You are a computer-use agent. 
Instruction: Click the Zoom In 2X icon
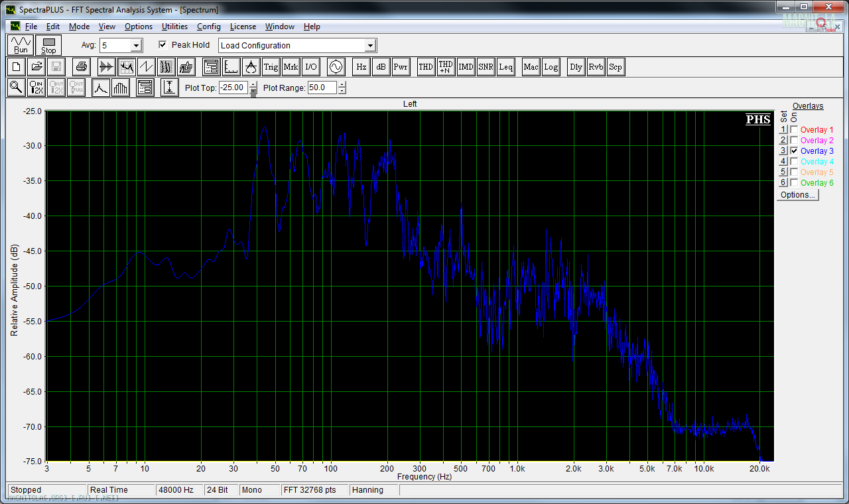coord(36,88)
